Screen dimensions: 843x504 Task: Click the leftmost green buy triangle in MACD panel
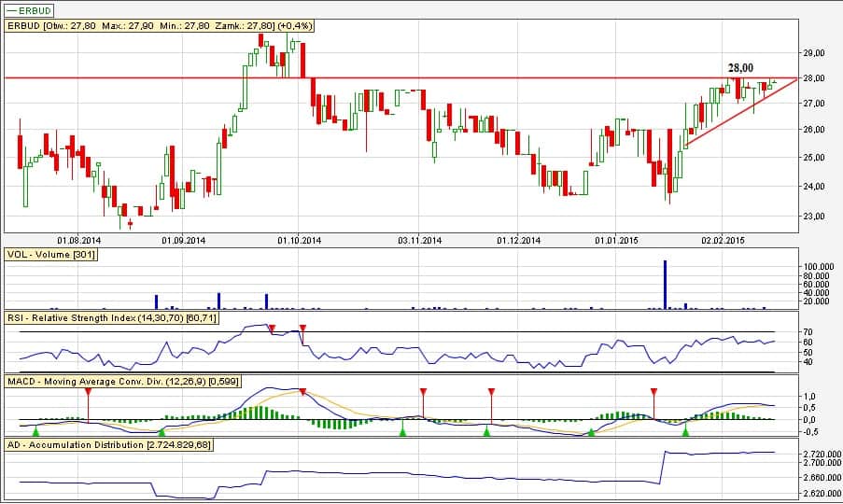tap(35, 431)
